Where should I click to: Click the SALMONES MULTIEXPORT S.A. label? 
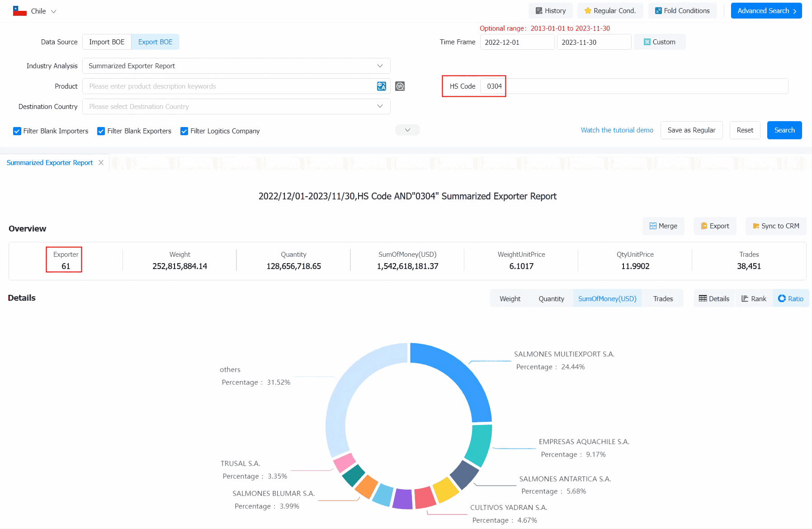564,354
